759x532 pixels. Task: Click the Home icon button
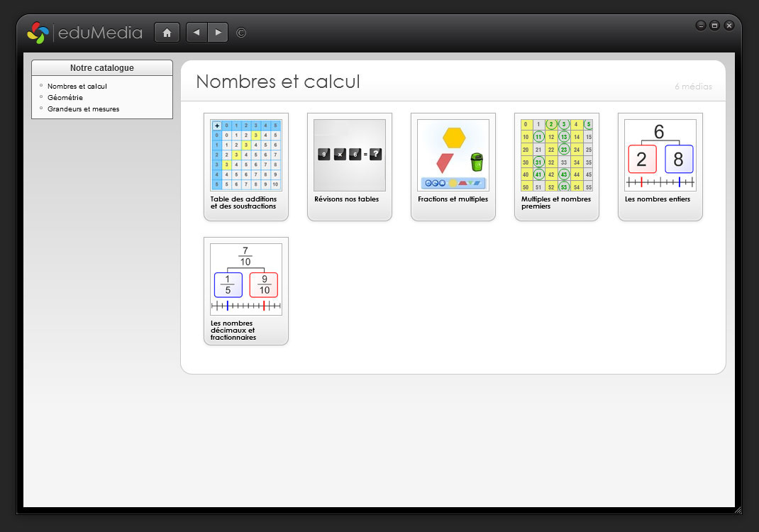click(167, 33)
